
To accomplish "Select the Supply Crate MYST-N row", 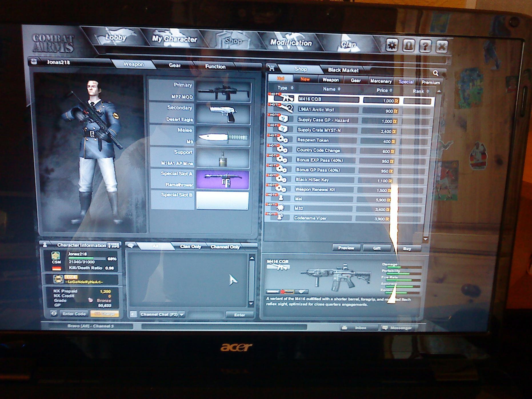I will pyautogui.click(x=349, y=130).
